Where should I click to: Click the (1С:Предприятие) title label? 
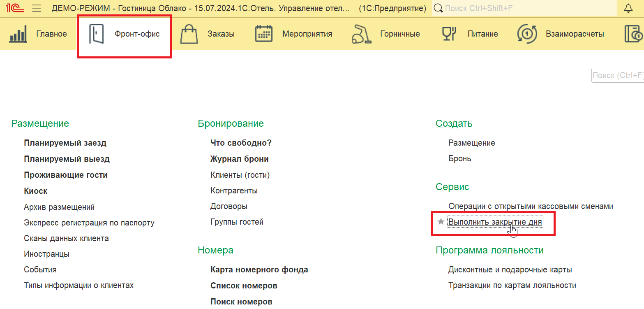(392, 8)
